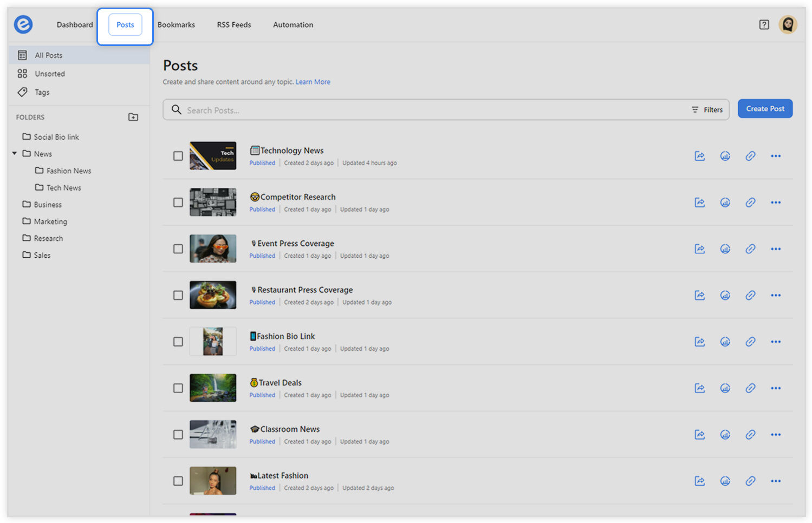Click the new folder icon beside FOLDERS
The width and height of the screenshot is (812, 523).
(x=133, y=117)
